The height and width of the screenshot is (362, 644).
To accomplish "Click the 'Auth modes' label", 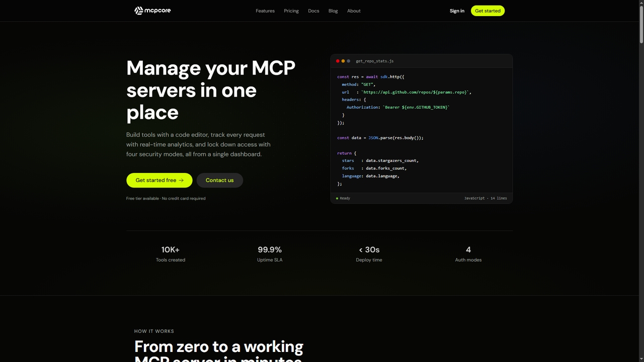I will pyautogui.click(x=468, y=260).
